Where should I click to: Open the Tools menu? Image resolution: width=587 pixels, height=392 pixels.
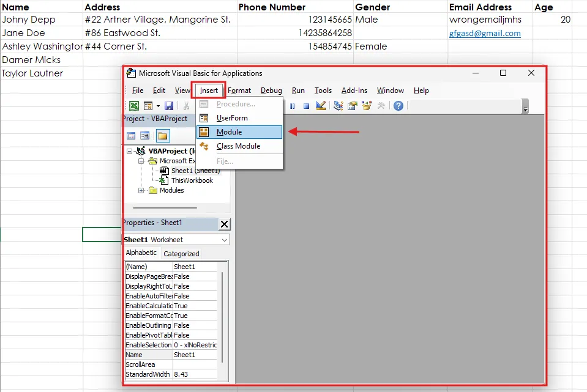tap(323, 90)
